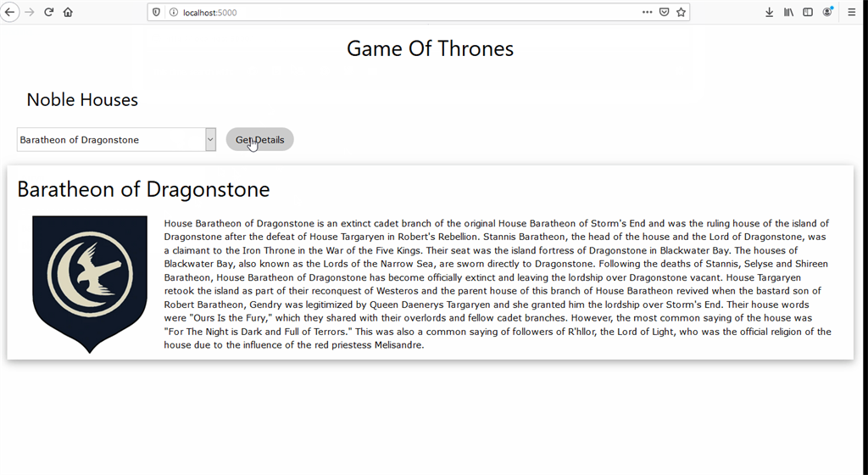The image size is (868, 475).
Task: Open the page actions three-dot menu
Action: point(647,12)
